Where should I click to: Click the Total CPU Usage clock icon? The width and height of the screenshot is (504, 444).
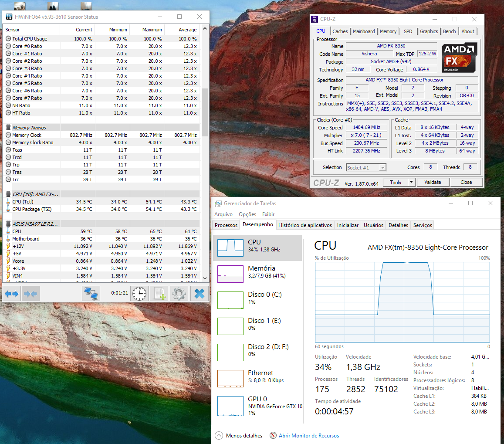[x=8, y=39]
